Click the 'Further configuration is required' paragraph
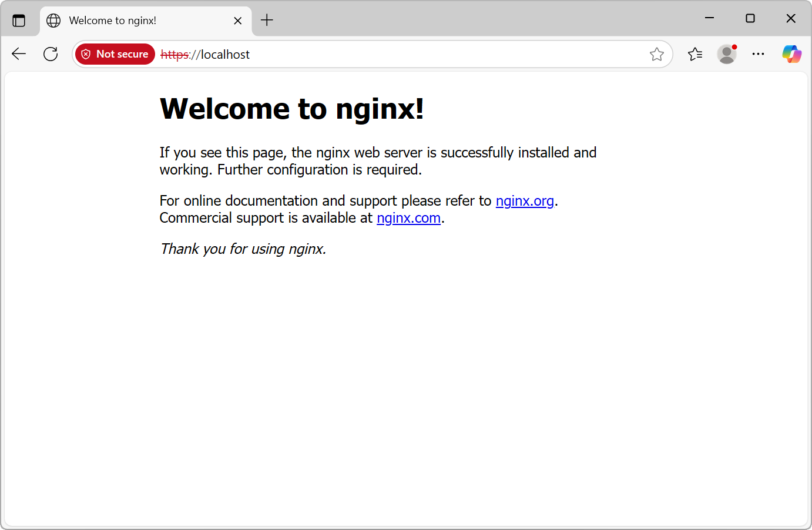 point(378,161)
